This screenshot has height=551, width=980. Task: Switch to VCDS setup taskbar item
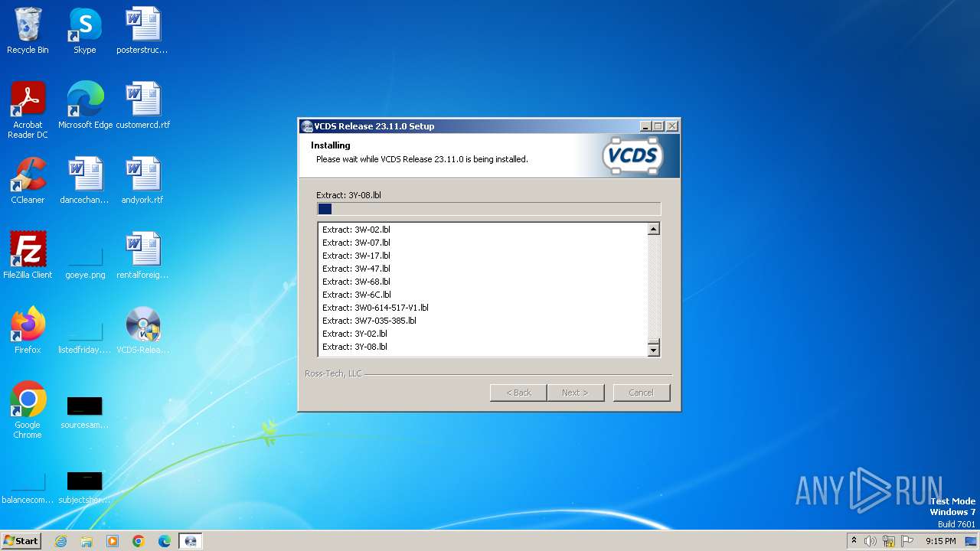[191, 541]
